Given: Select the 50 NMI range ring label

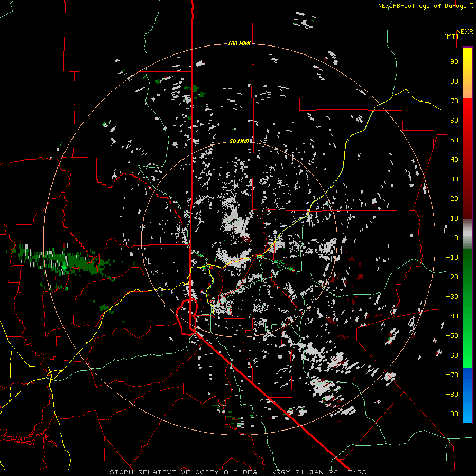Looking at the screenshot, I should (239, 141).
